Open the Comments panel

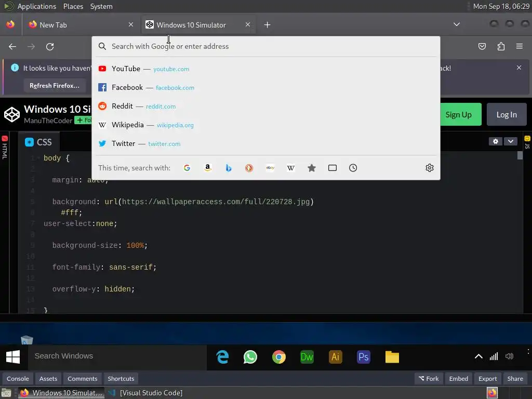pyautogui.click(x=83, y=379)
